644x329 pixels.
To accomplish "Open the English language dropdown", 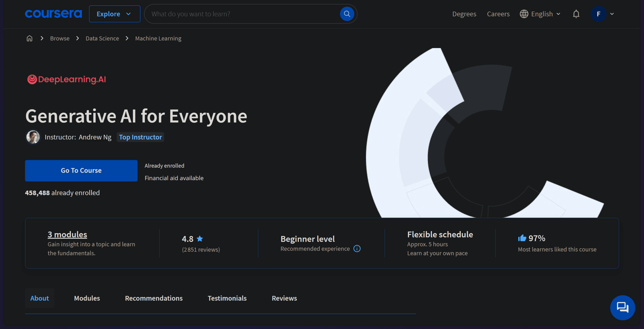I will click(x=540, y=14).
